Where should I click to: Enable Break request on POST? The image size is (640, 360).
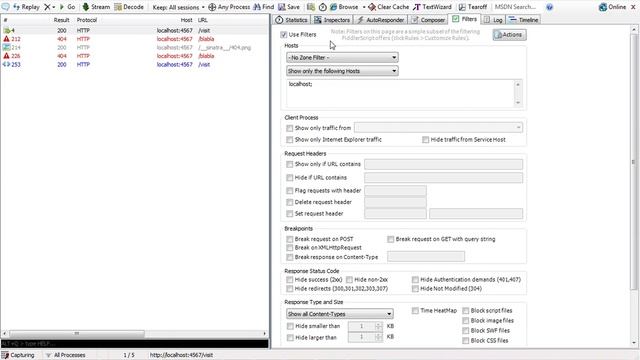[x=289, y=239]
